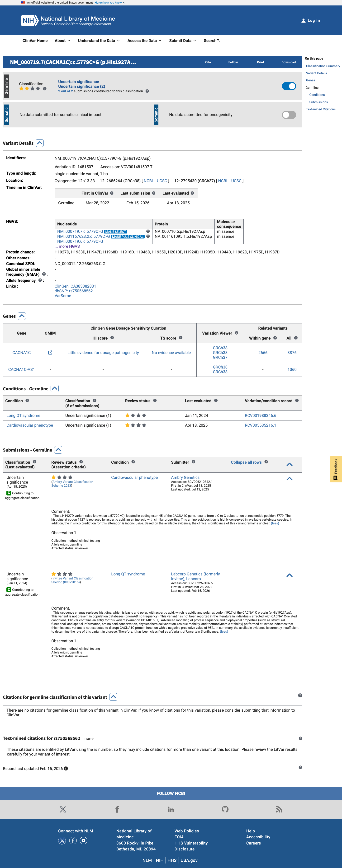Collapse the Genes section
This screenshot has height=868, width=342.
point(22,316)
